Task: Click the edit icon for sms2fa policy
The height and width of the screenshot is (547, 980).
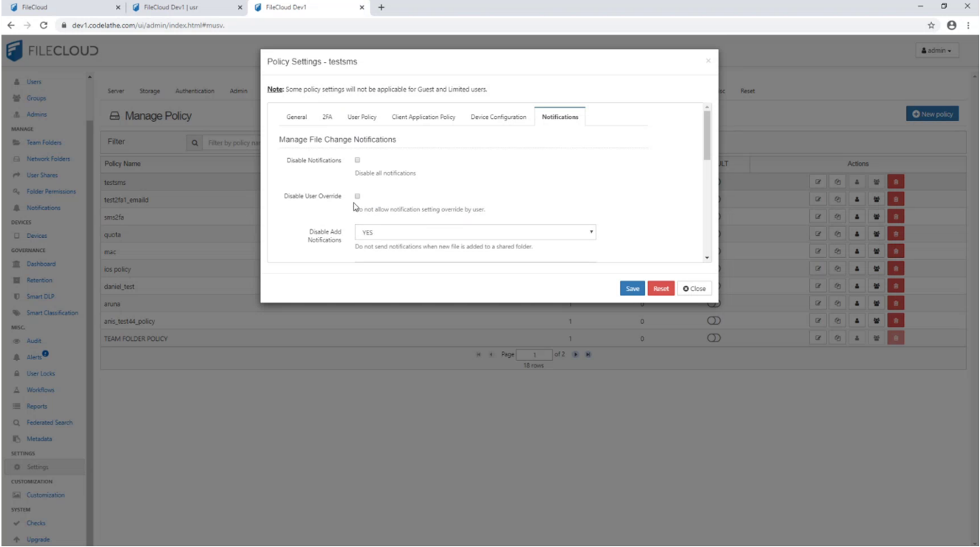Action: pos(818,218)
